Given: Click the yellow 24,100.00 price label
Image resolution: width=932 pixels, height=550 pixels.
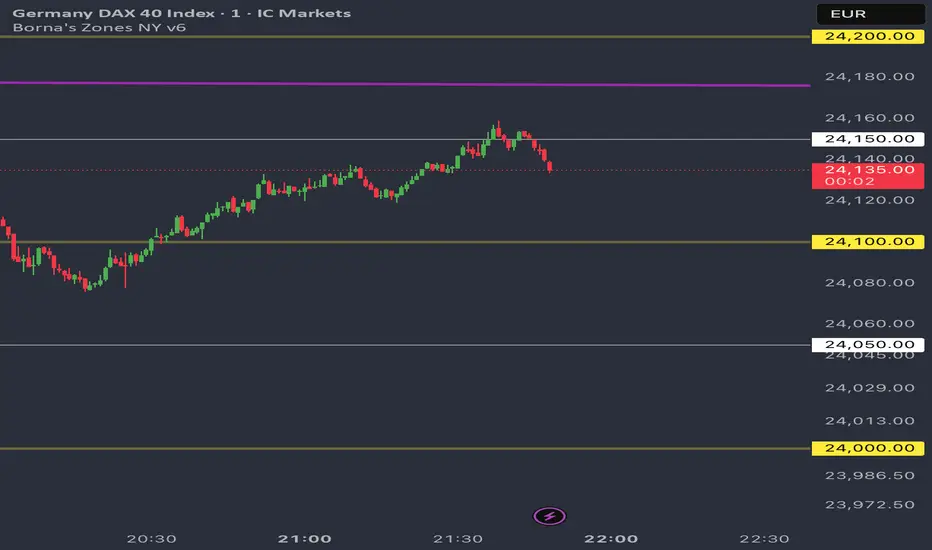Looking at the screenshot, I should tap(867, 242).
